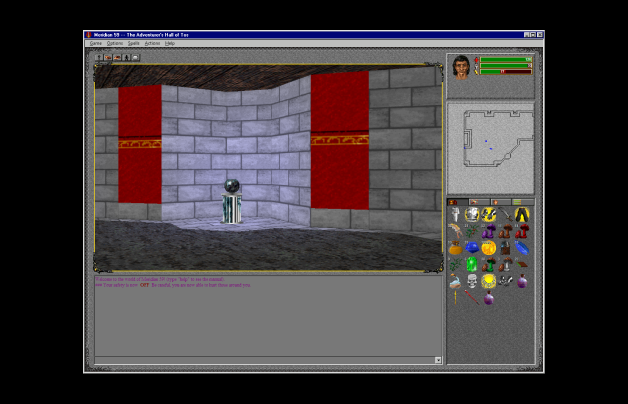
Task: Select the long sword in inventory
Action: pyautogui.click(x=505, y=215)
